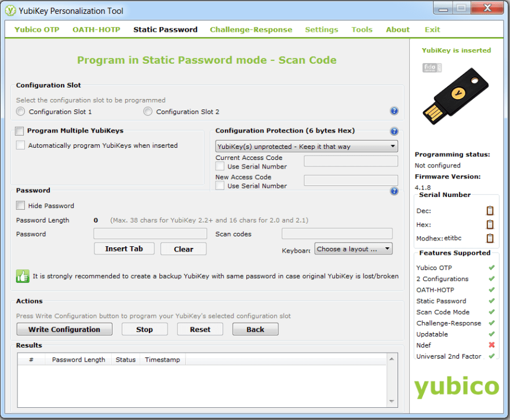This screenshot has height=420, width=510.
Task: Click the green thumbs-up recommendation icon
Action: (x=23, y=276)
